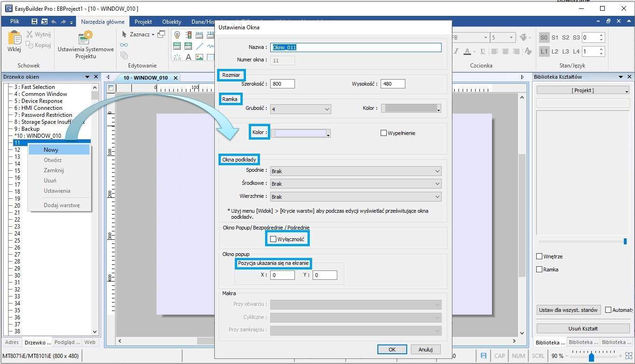Select the line drawing tool icon

click(x=199, y=46)
